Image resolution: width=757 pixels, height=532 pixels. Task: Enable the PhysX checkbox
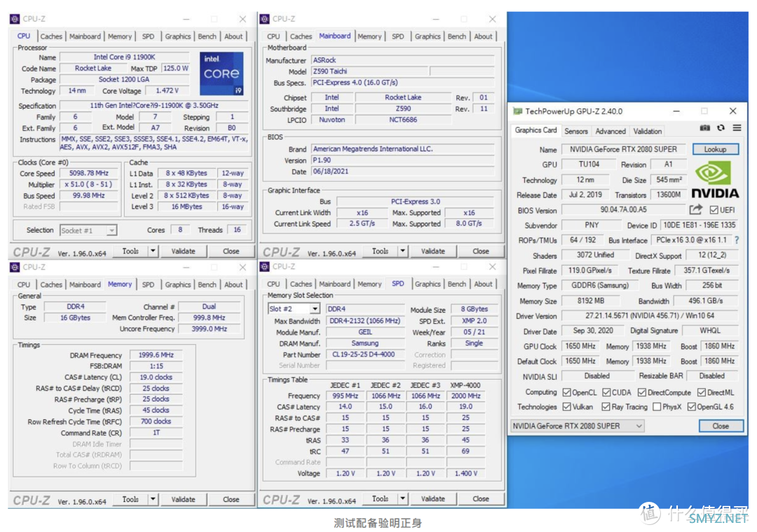point(657,407)
